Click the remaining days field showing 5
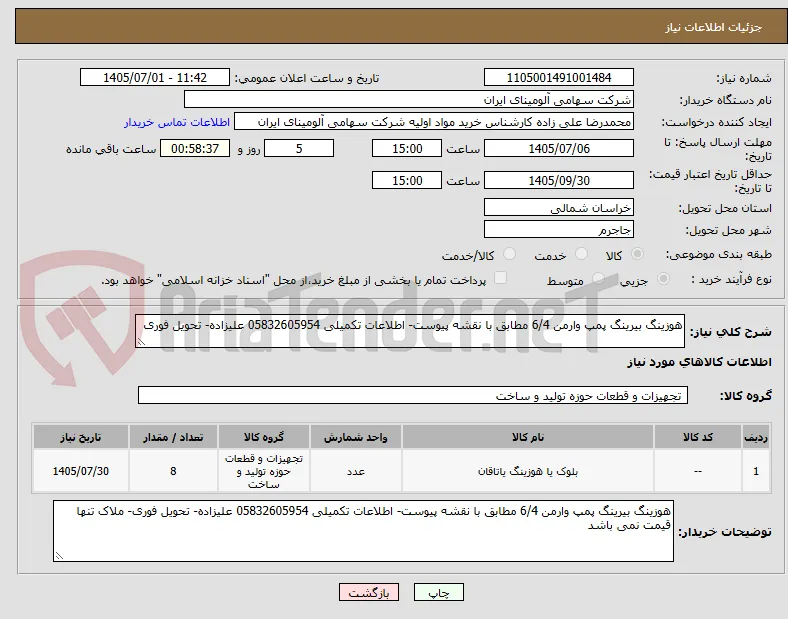This screenshot has height=619, width=788. point(299,148)
